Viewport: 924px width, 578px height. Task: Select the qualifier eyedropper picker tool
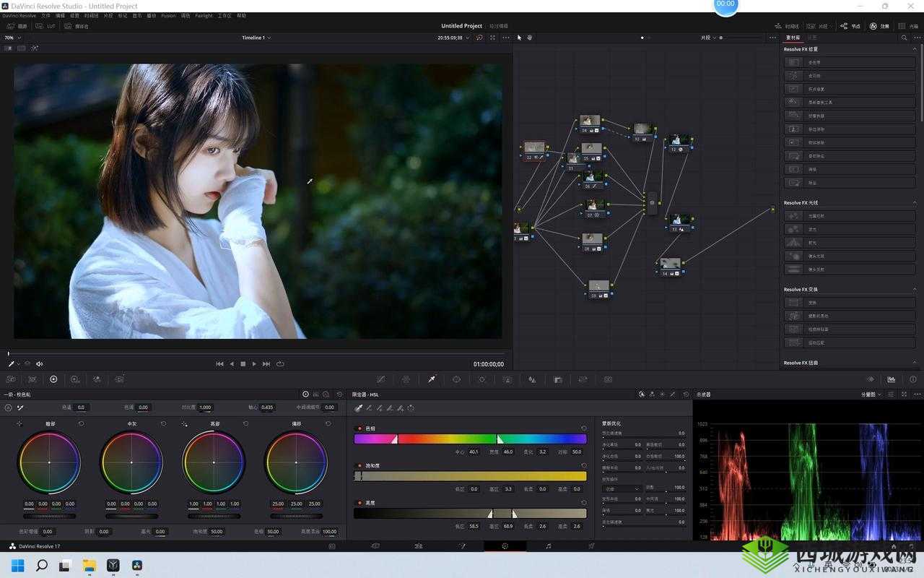pos(359,407)
